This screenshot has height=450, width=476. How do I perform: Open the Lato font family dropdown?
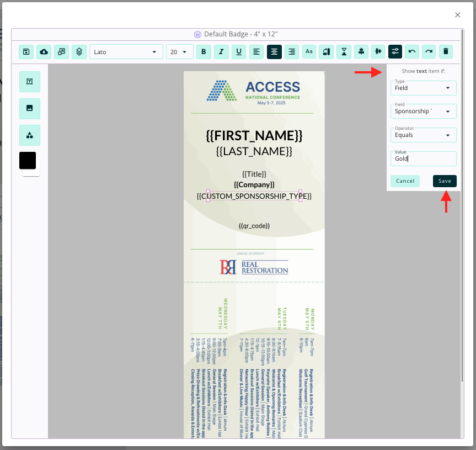126,52
